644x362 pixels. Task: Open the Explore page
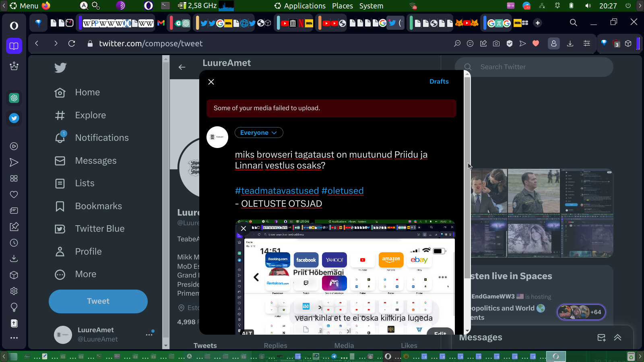80,115
